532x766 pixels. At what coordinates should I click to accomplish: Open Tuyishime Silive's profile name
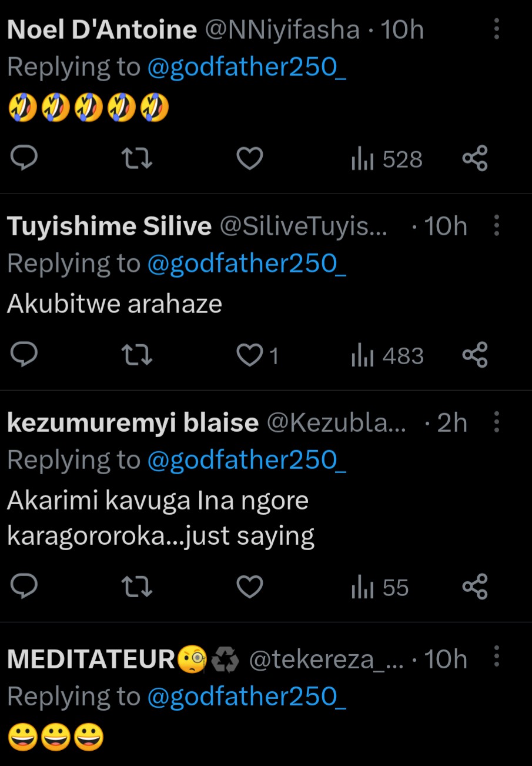[109, 226]
